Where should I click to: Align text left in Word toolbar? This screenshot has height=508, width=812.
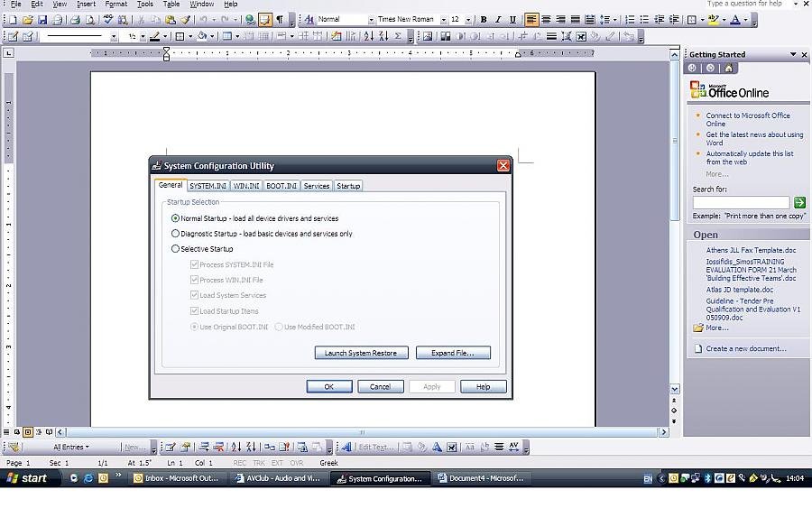531,20
